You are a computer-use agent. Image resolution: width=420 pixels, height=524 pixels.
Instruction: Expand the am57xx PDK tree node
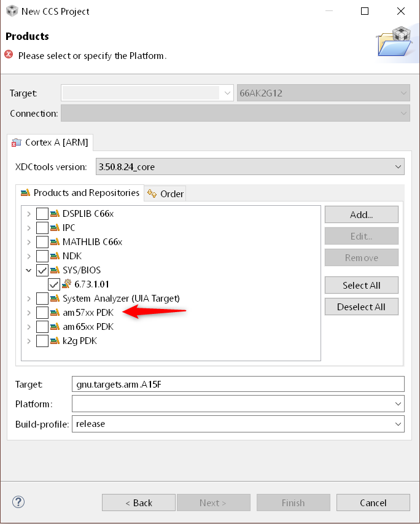click(29, 313)
